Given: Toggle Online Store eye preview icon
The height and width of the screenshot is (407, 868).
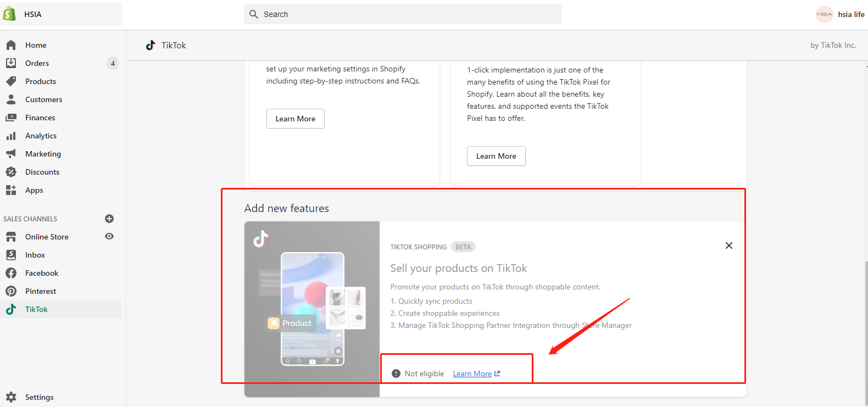Looking at the screenshot, I should (109, 236).
